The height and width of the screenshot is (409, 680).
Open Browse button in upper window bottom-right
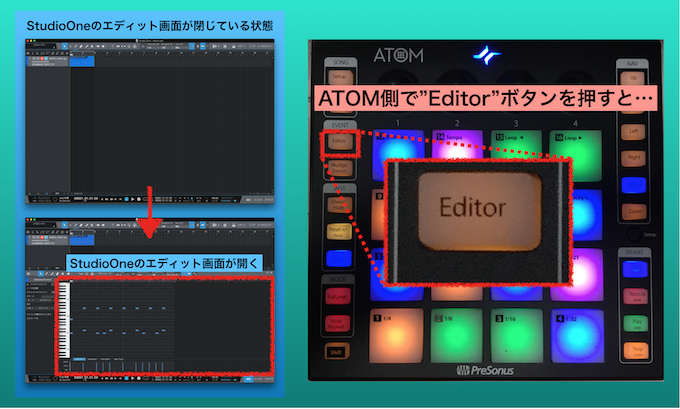pos(269,200)
